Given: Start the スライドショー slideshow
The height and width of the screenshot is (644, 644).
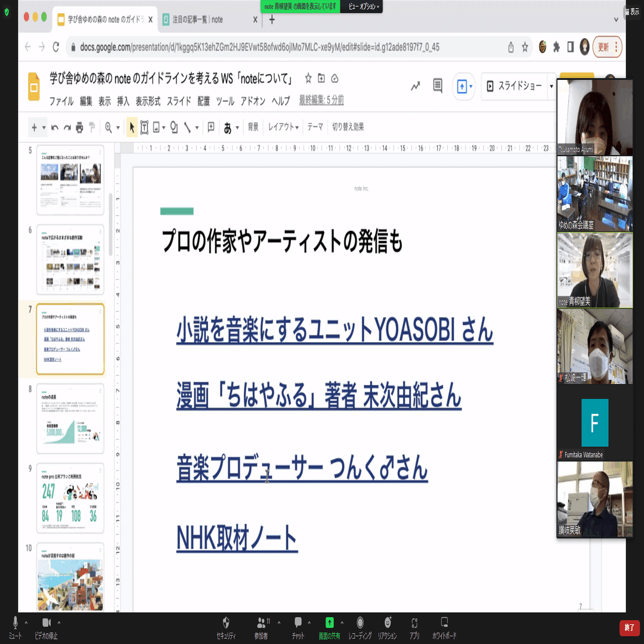Looking at the screenshot, I should pos(514,86).
